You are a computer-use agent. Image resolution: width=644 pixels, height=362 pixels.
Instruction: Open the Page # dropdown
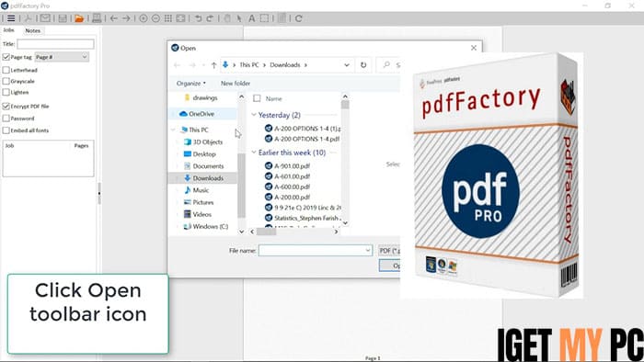coord(62,57)
